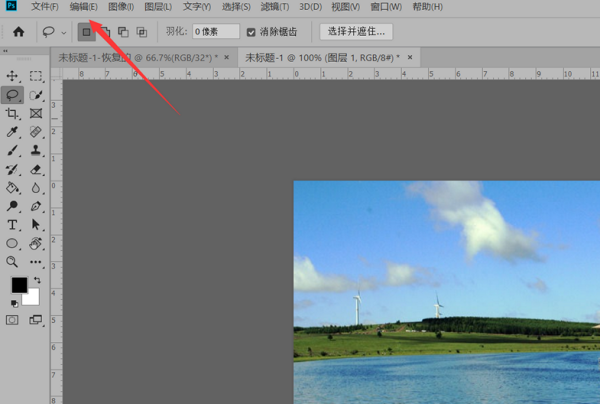Switch to the 未标题-1-恢复的 document tab
The image size is (600, 404).
[140, 58]
